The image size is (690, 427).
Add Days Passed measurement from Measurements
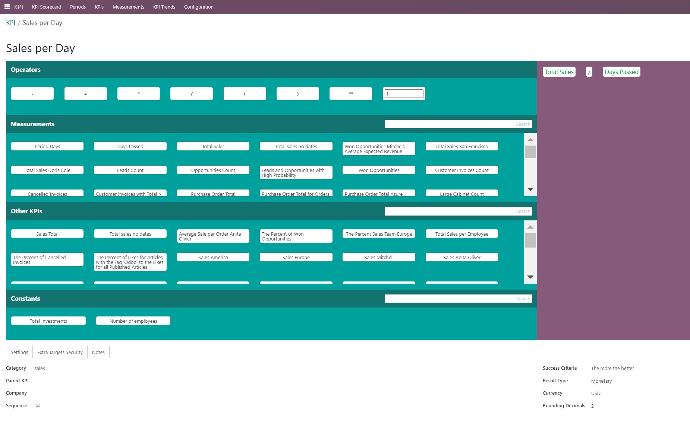130,146
